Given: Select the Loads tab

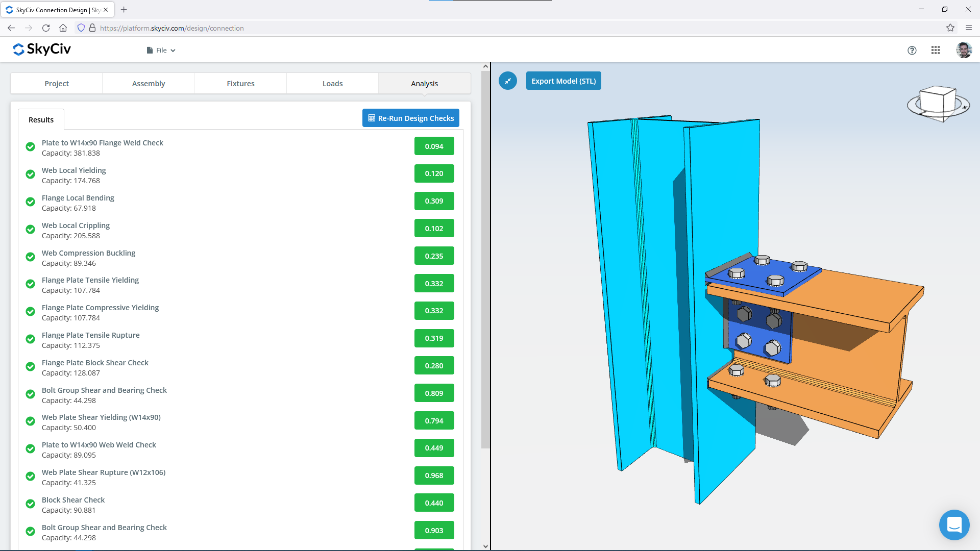Looking at the screenshot, I should pyautogui.click(x=332, y=83).
